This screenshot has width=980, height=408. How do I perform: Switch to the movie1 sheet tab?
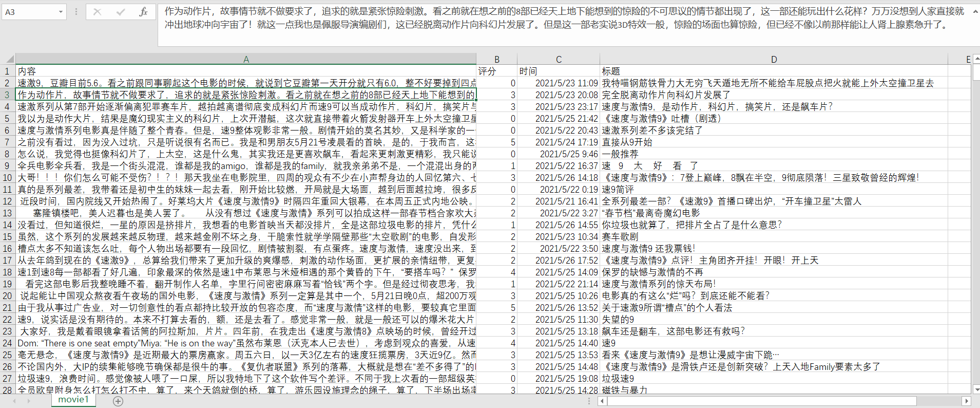(73, 400)
